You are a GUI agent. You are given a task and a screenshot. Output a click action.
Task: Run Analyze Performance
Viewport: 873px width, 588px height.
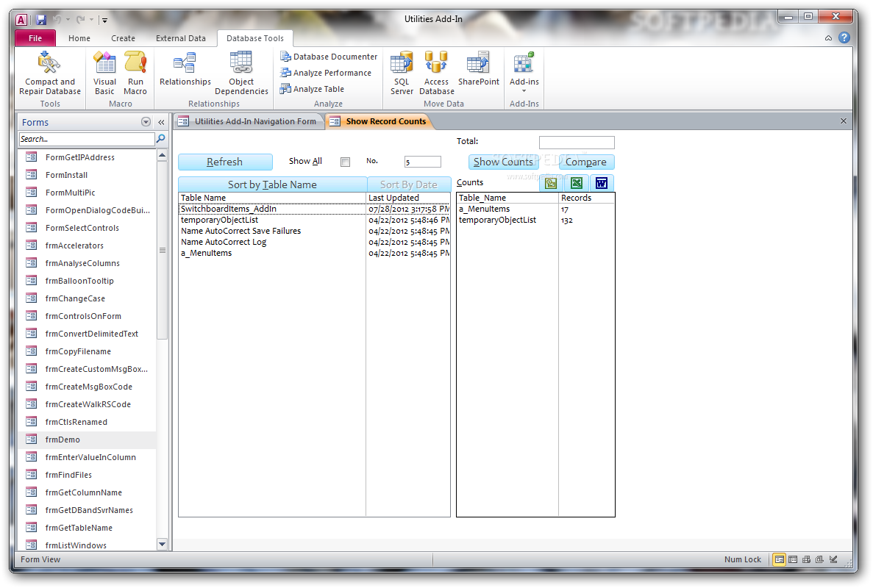[326, 73]
